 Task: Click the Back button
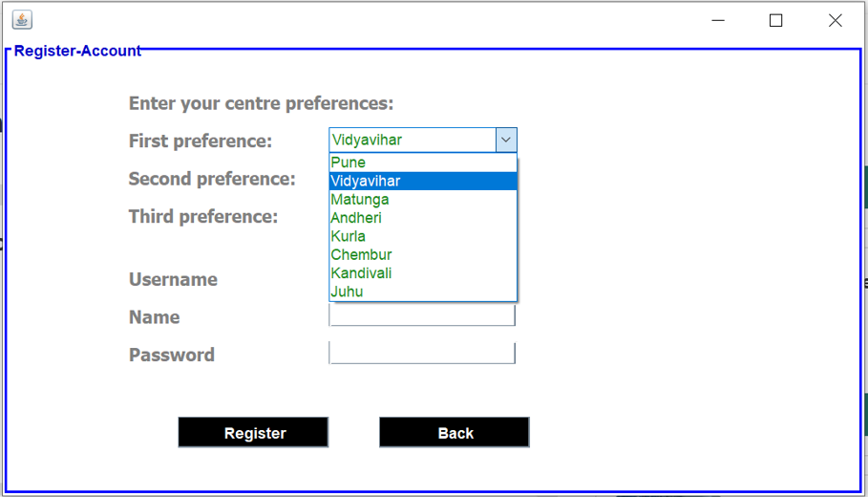(x=455, y=433)
